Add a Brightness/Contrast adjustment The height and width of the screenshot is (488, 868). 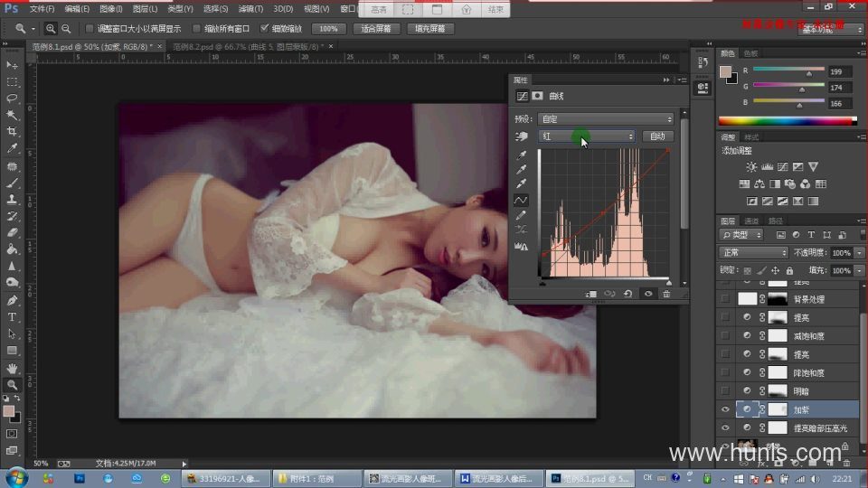point(751,166)
